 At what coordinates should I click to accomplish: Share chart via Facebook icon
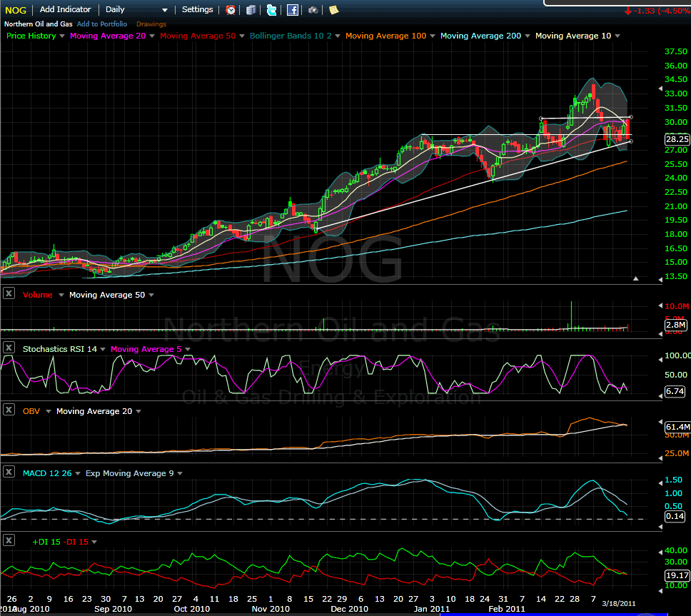pyautogui.click(x=293, y=10)
